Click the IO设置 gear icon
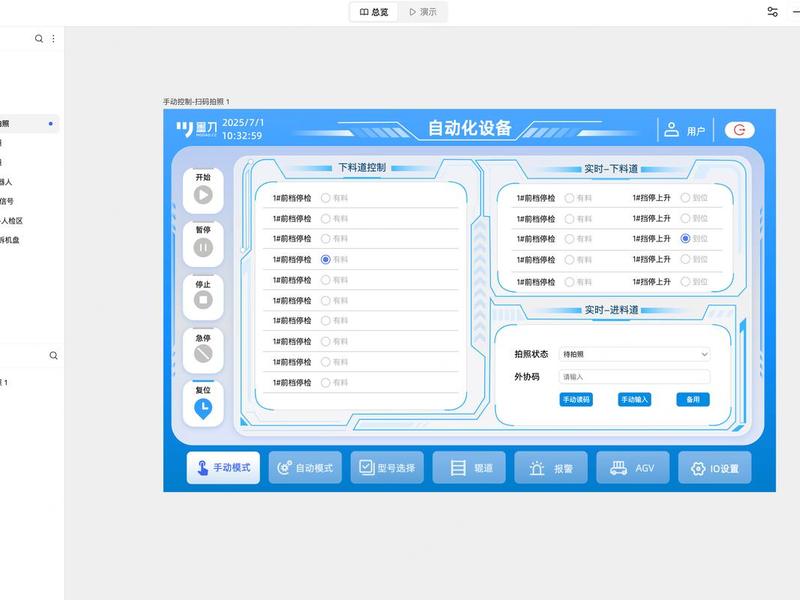 (x=697, y=468)
